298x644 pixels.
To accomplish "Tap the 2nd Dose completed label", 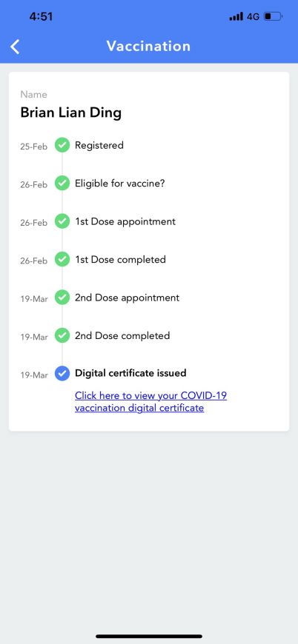I will coord(122,335).
